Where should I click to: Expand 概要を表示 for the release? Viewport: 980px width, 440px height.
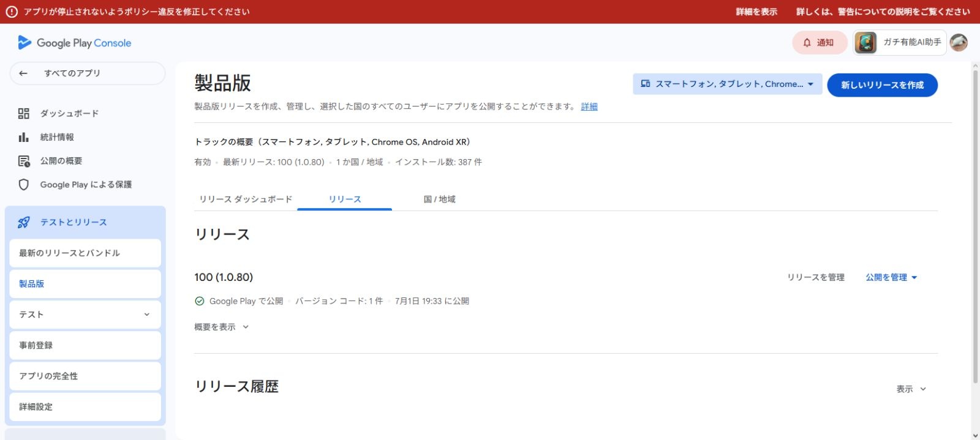click(221, 327)
